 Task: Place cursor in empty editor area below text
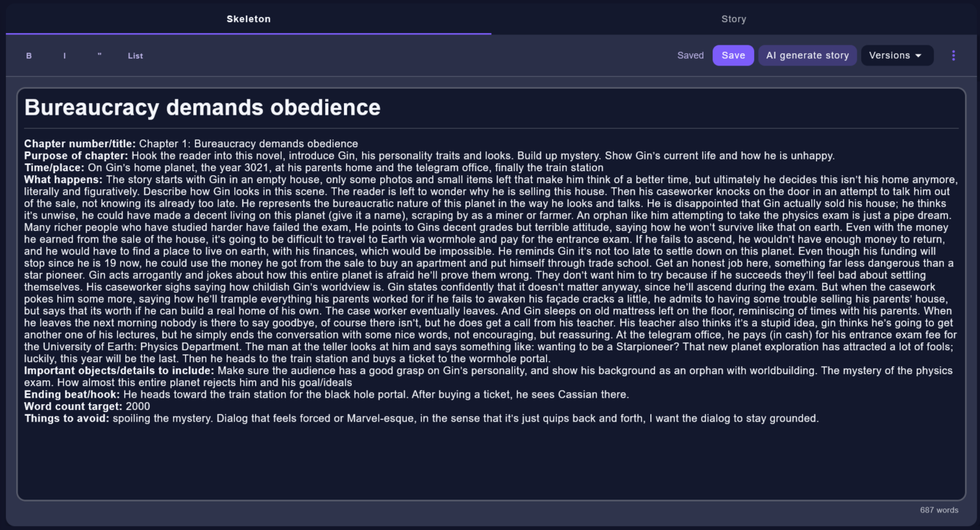(x=491, y=461)
